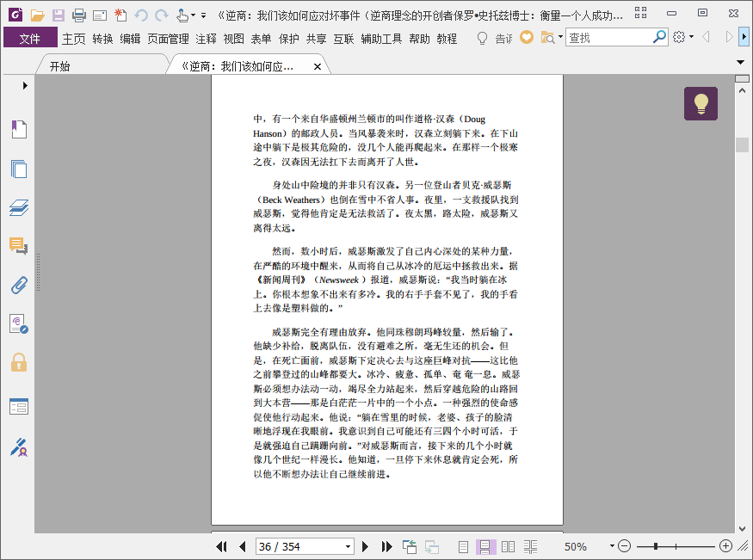Open the 注释 ribbon tab
This screenshot has height=560, width=753.
coord(206,39)
